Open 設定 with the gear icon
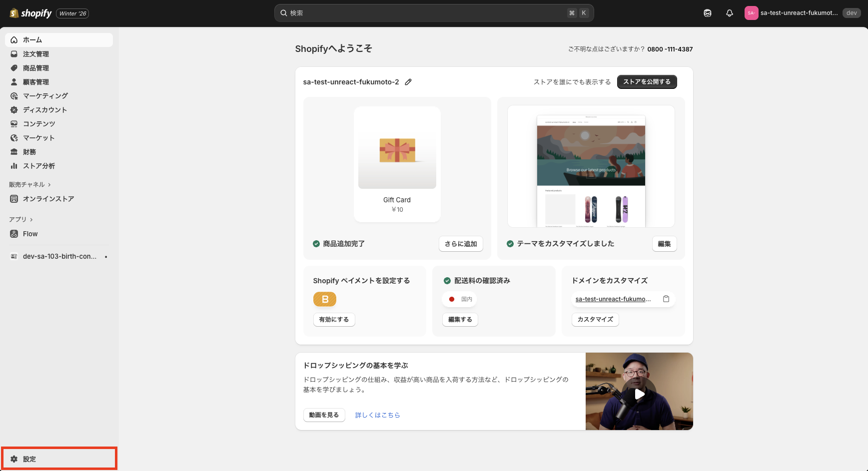Screen dimensions: 868x471 [x=29, y=459]
